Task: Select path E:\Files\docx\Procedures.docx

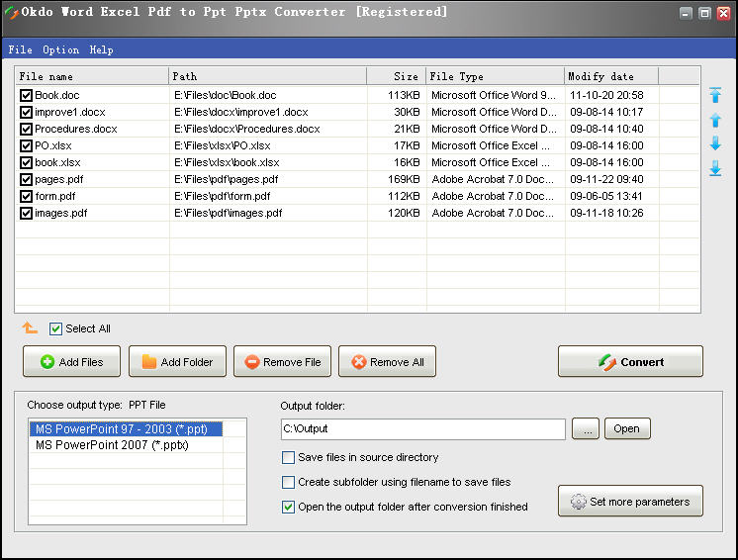Action: (247, 130)
